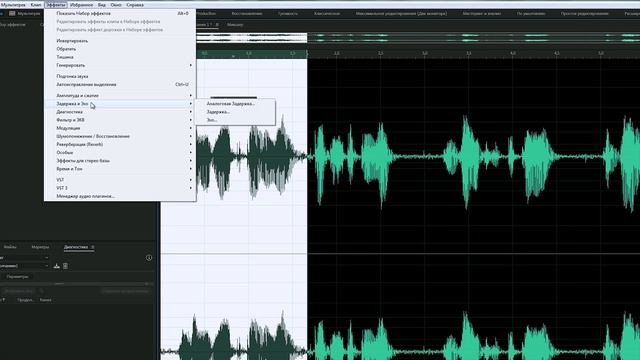This screenshot has height=360, width=640.
Task: Save diagnostics preset icon
Action: tap(57, 266)
